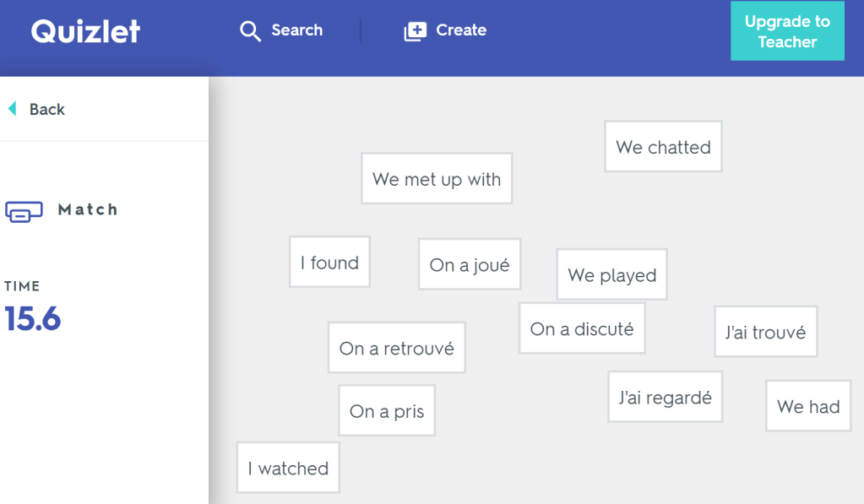Click the 'I watched' card
Image resolution: width=864 pixels, height=504 pixels.
coord(287,468)
